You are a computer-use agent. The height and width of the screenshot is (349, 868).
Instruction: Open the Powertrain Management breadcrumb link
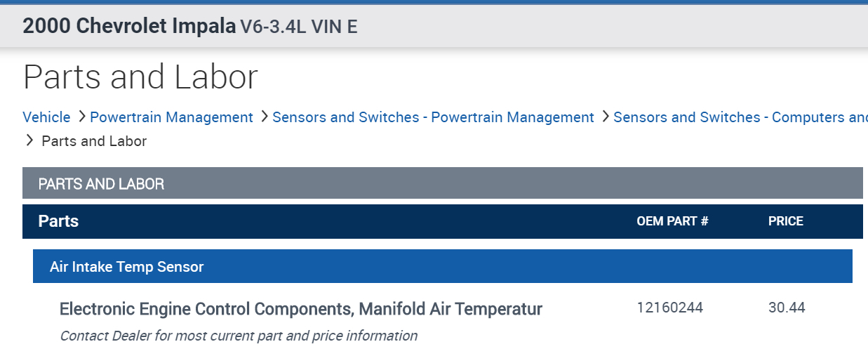[171, 117]
